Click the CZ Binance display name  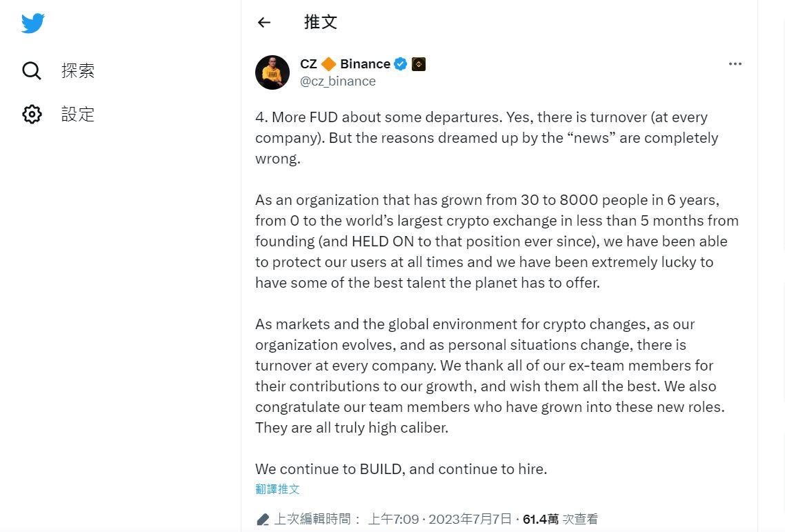345,64
